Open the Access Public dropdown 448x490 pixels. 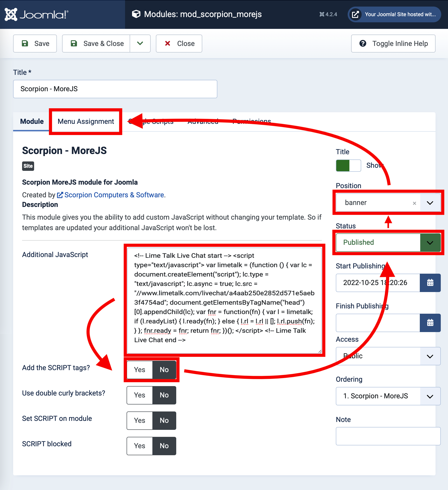tap(388, 356)
